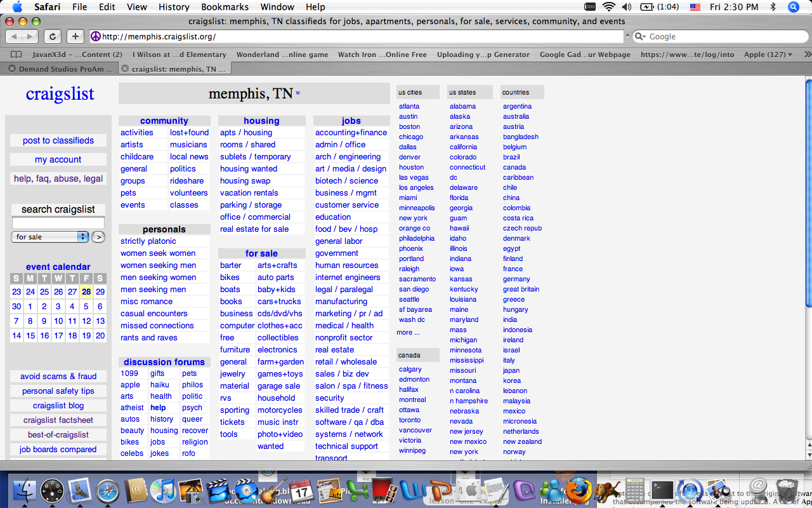This screenshot has height=508, width=812.
Task: Open Mail eagle stamp icon in dock
Action: pos(80,490)
